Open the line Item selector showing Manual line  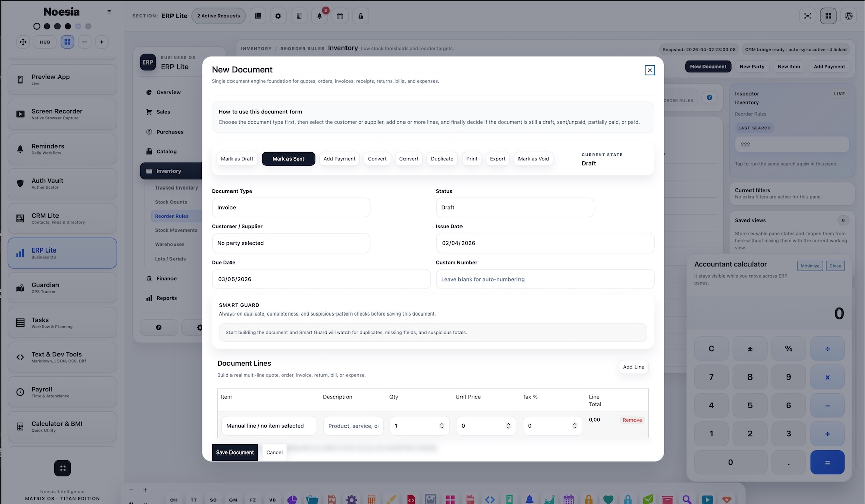269,426
